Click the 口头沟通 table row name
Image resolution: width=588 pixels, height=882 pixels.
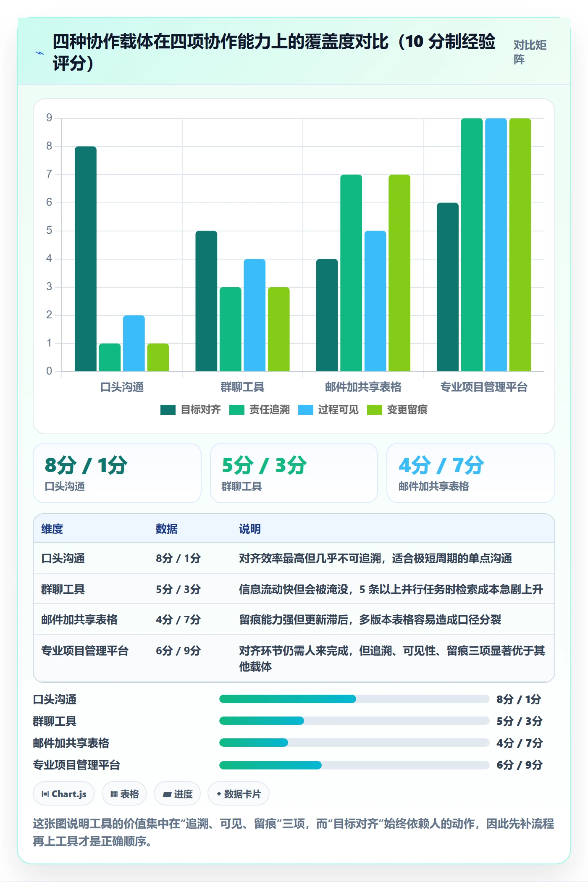[x=63, y=558]
